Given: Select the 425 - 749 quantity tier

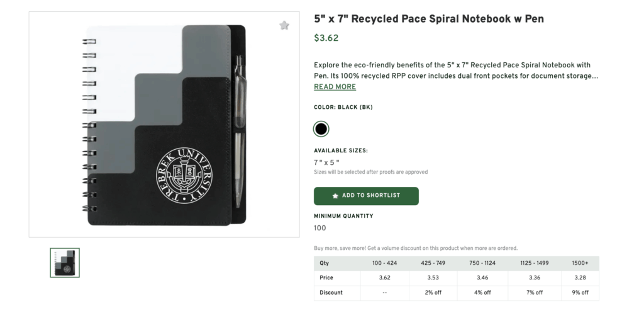Looking at the screenshot, I should click(x=433, y=263).
